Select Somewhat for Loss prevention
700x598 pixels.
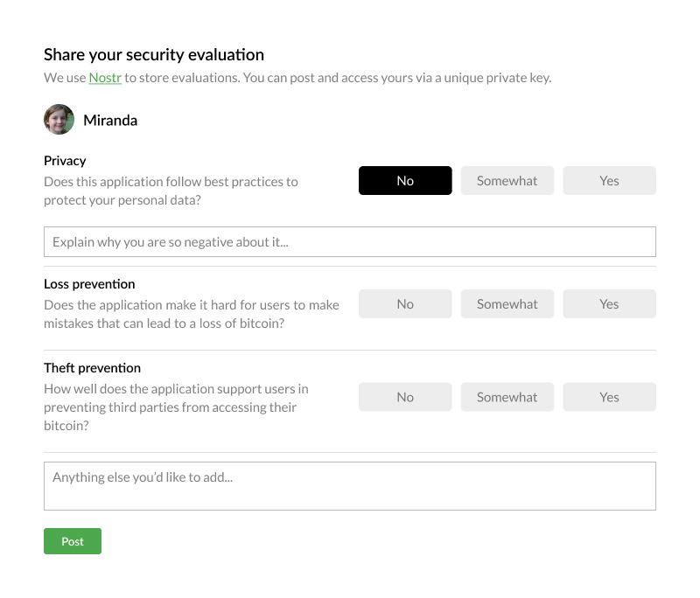(507, 303)
